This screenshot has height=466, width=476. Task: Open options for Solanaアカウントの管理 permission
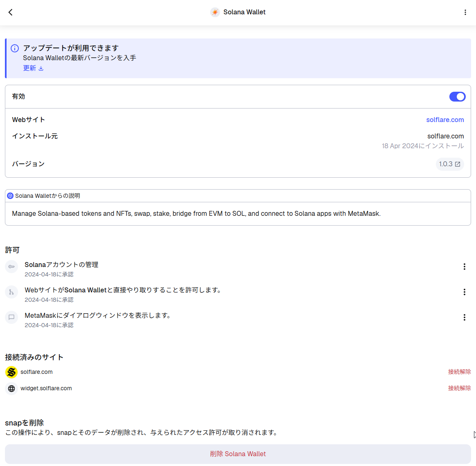(464, 267)
